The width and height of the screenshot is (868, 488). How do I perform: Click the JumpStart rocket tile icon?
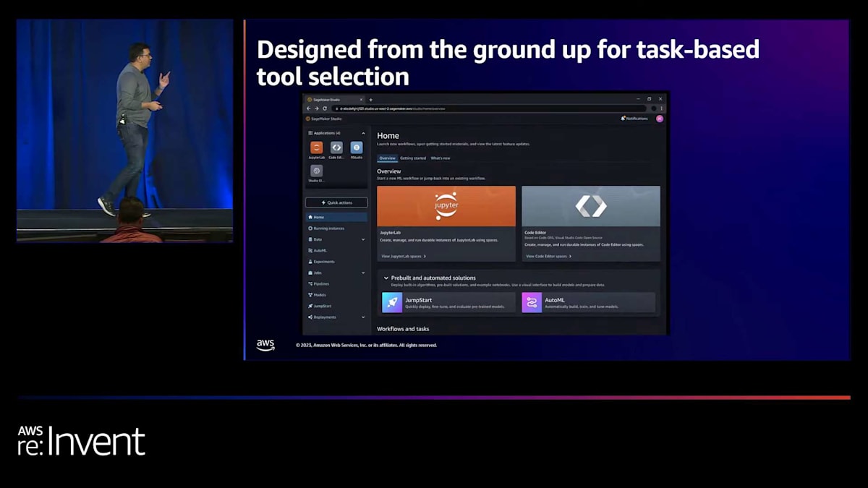(392, 302)
